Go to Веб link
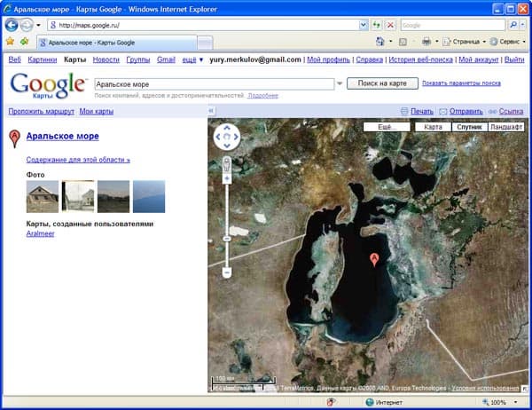This screenshot has width=532, height=410. (x=14, y=59)
